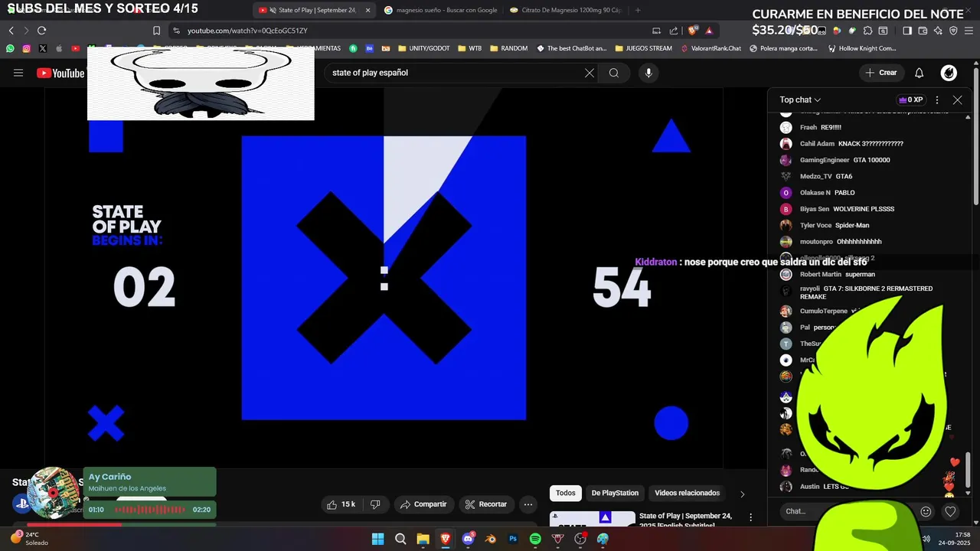Screen dimensions: 980x551
Task: Open more actions beside Recortar
Action: pyautogui.click(x=528, y=504)
